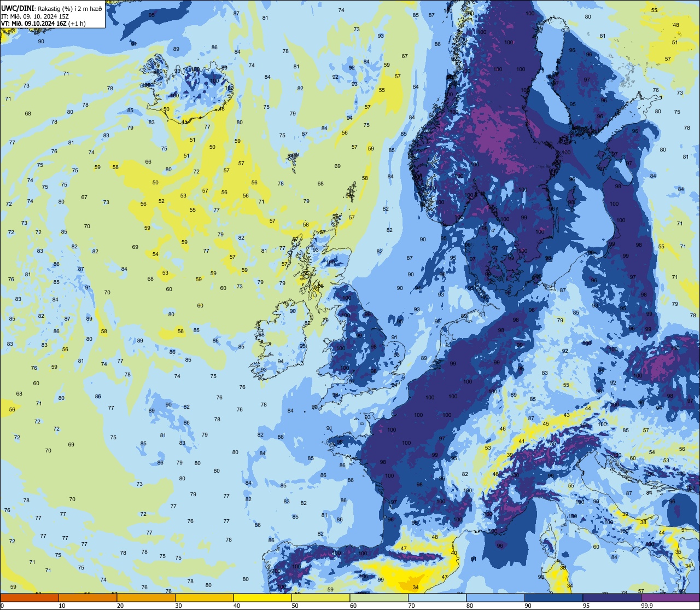The height and width of the screenshot is (610, 700).
Task: Click the 90–95 dark blue legend swatch
Action: click(553, 597)
